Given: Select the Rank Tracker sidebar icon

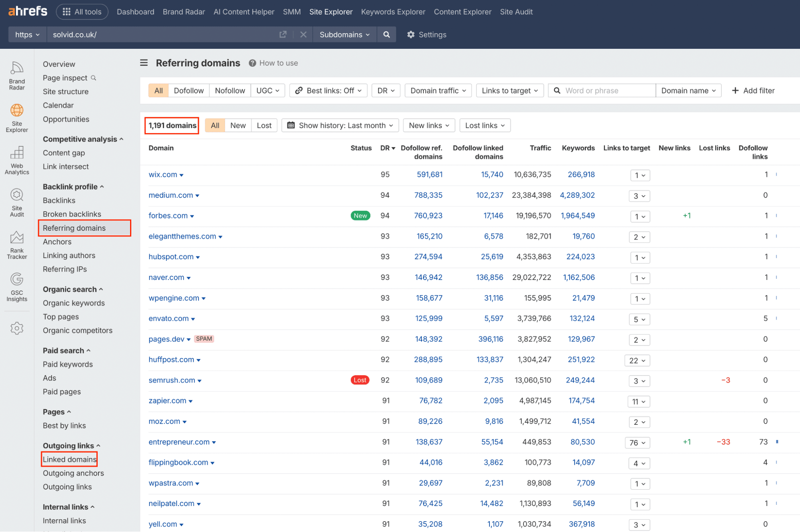Looking at the screenshot, I should [16, 245].
